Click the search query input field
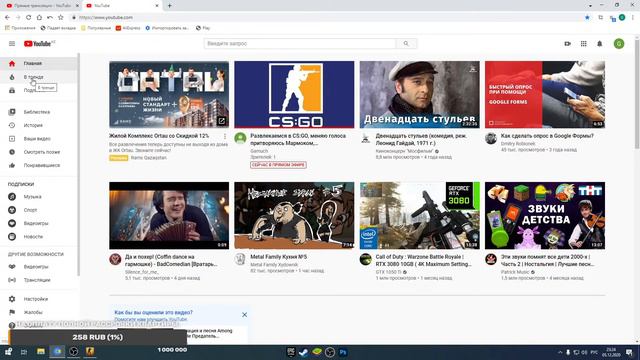 [300, 44]
